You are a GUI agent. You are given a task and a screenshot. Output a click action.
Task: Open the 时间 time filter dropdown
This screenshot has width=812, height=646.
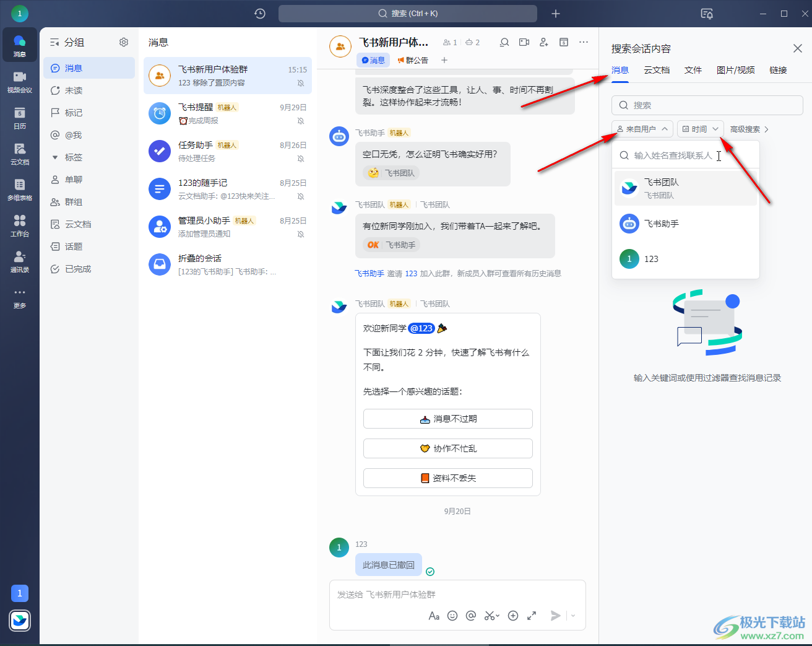tap(701, 129)
